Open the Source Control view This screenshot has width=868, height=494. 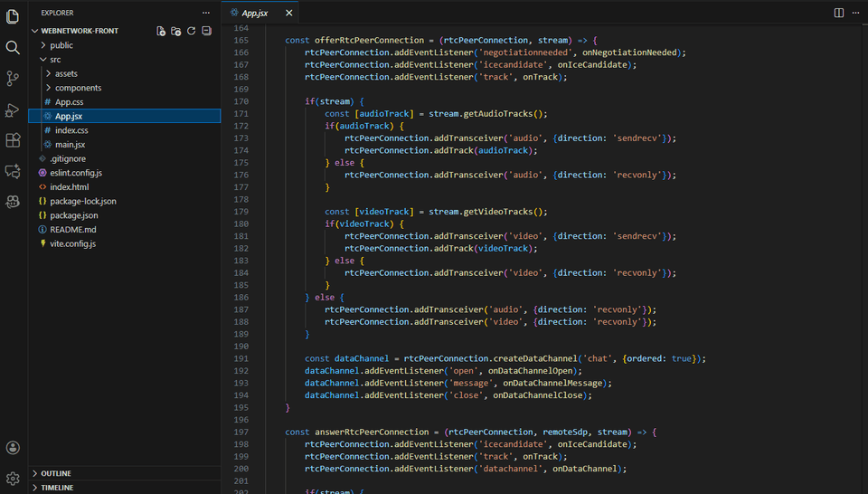[x=13, y=79]
